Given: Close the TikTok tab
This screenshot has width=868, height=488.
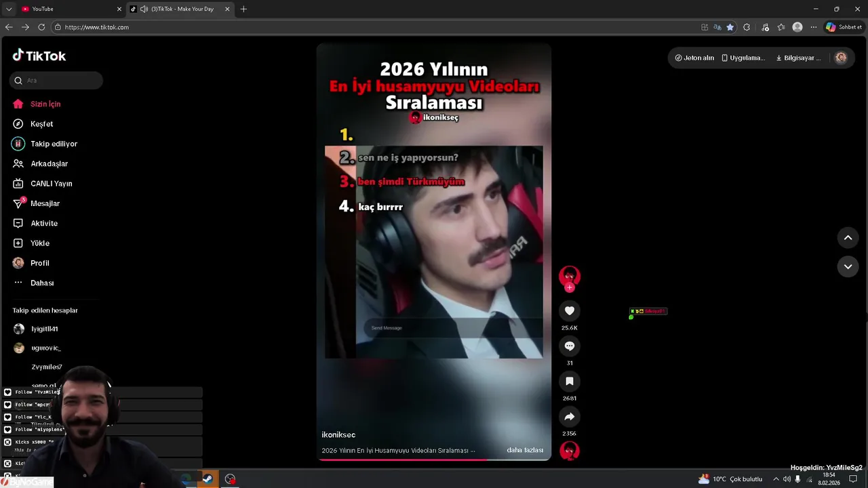Looking at the screenshot, I should (x=227, y=9).
